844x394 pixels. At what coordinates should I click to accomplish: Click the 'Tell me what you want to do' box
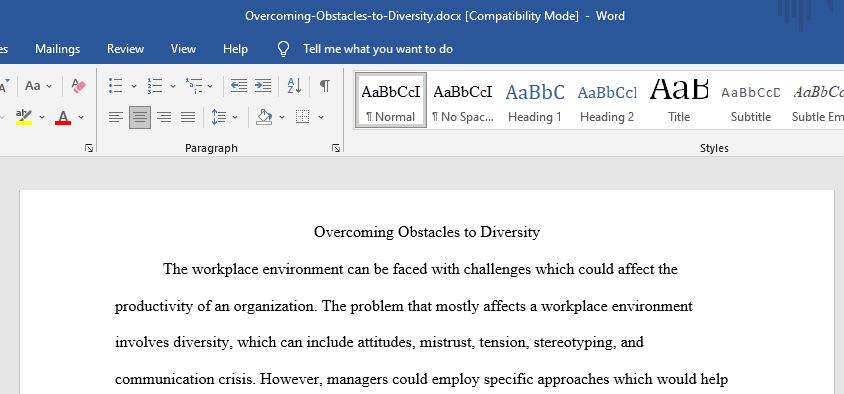click(x=377, y=49)
